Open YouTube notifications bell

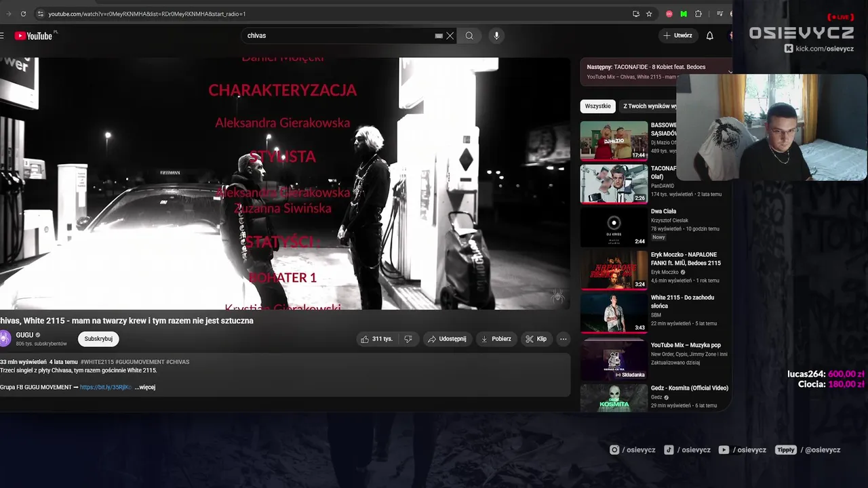point(709,36)
